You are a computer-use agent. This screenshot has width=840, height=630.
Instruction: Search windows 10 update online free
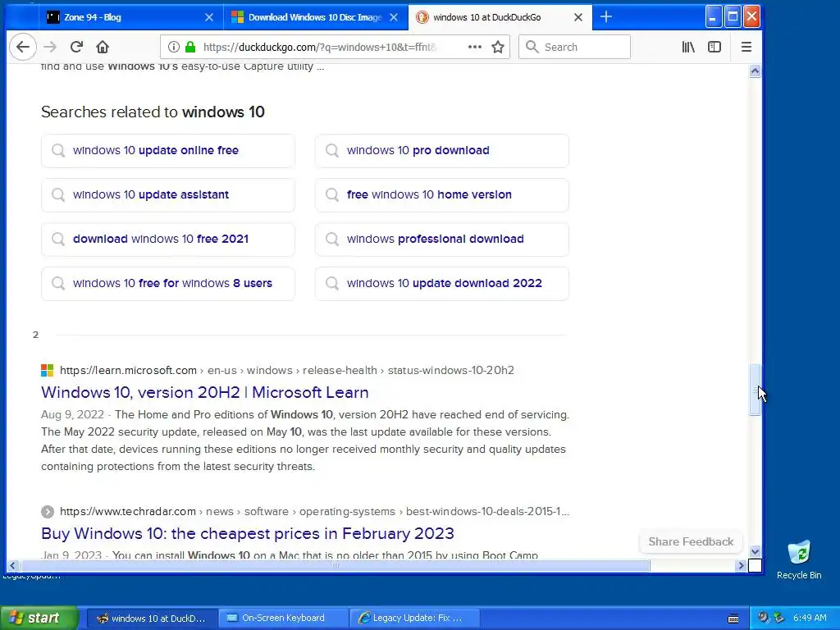167,151
